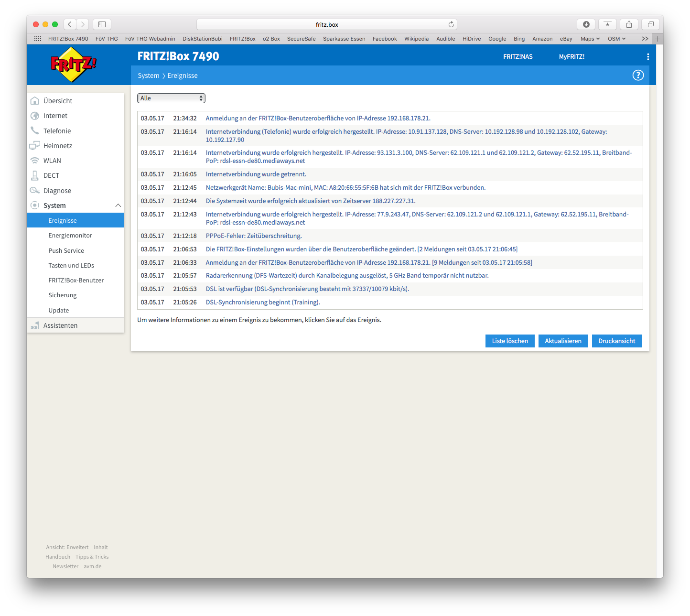Open the OSM bookmark folder

point(616,39)
